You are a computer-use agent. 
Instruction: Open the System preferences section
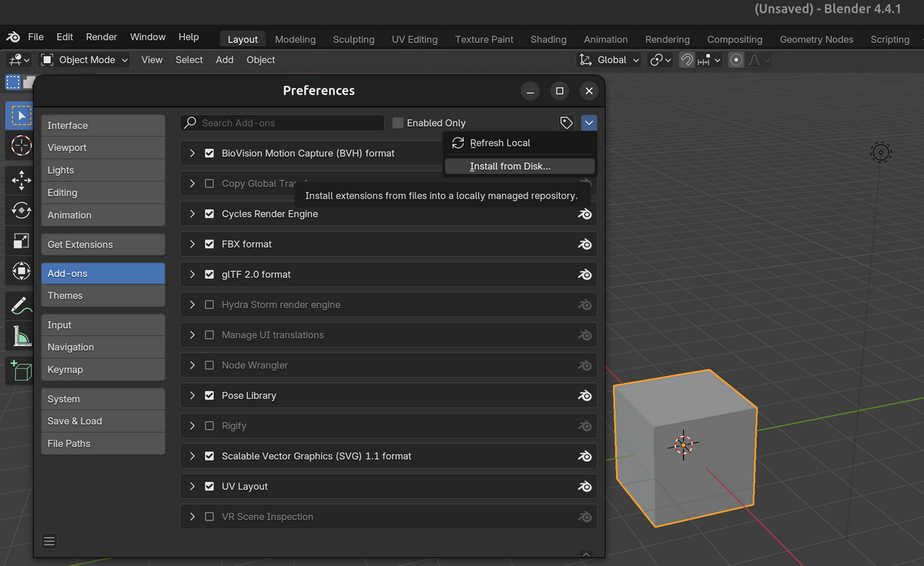tap(103, 399)
